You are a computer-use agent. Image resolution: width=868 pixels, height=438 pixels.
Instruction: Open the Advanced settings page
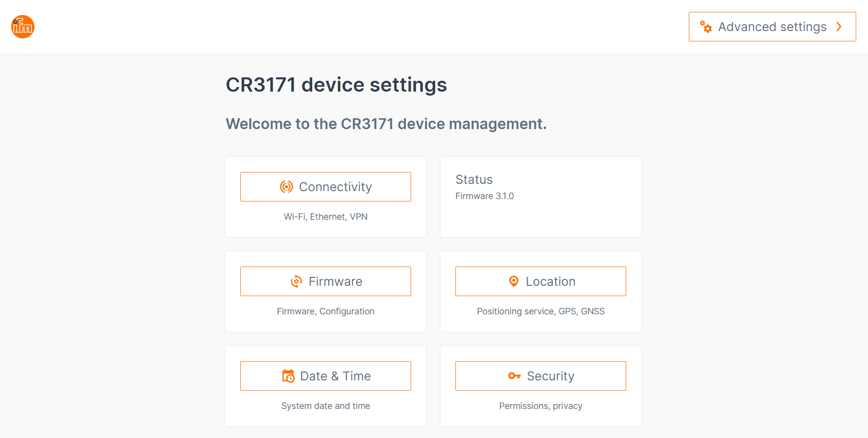(772, 27)
